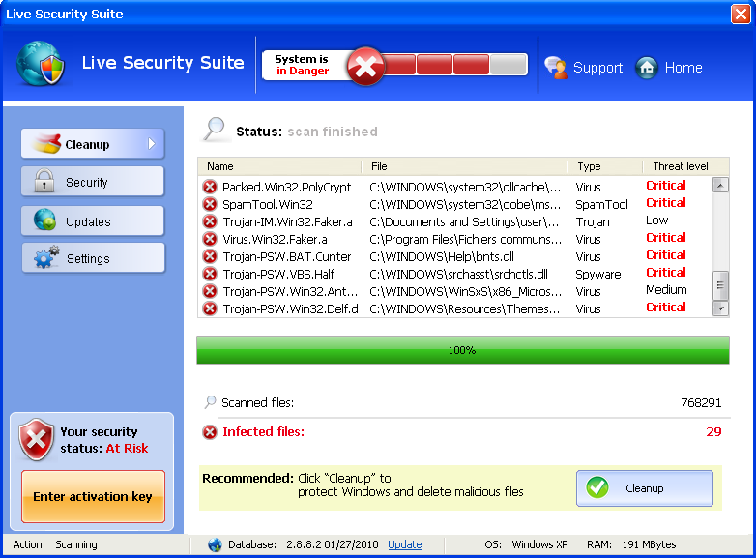Viewport: 756px width, 558px height.
Task: Click the green 100% progress bar
Action: pos(463,350)
